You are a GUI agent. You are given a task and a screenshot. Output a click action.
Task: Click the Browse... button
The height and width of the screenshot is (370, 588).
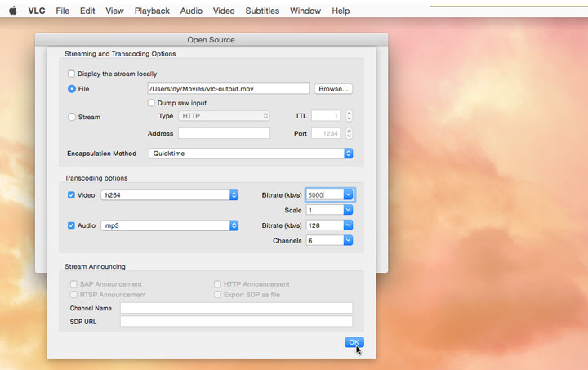pyautogui.click(x=333, y=89)
